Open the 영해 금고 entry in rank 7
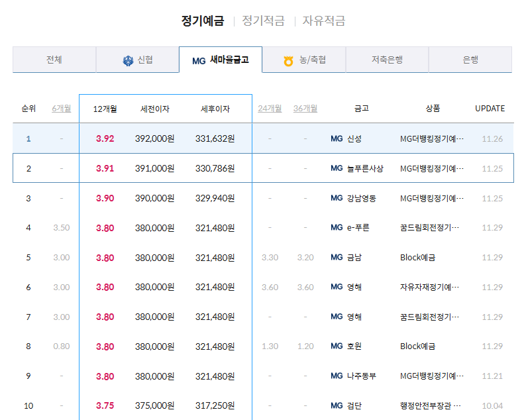The width and height of the screenshot is (526, 420). (354, 317)
